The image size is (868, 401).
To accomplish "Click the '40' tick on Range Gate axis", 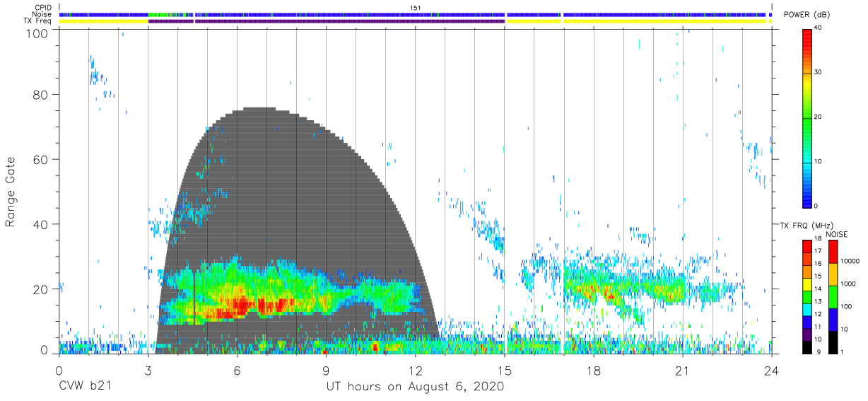I will (41, 224).
